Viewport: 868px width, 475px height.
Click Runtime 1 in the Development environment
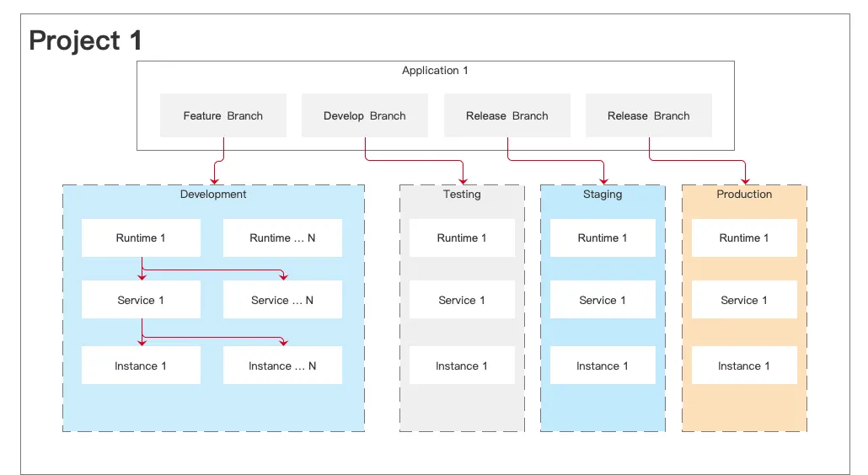click(x=141, y=238)
